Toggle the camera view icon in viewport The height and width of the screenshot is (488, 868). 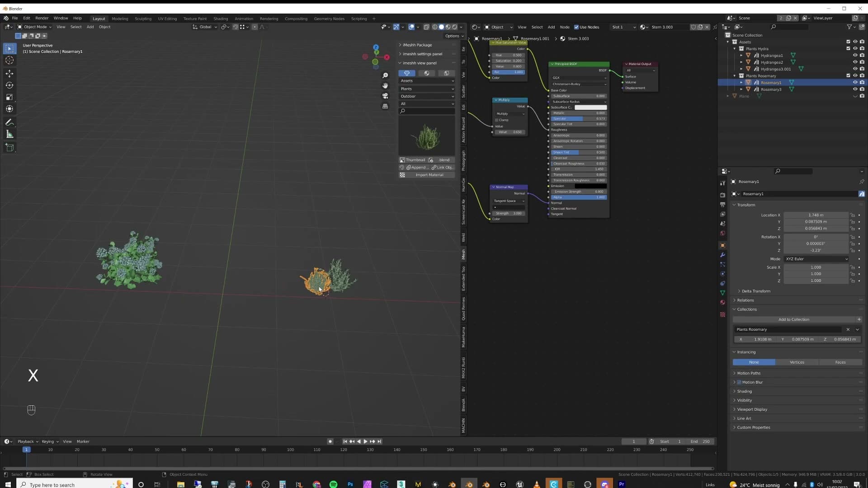click(385, 96)
